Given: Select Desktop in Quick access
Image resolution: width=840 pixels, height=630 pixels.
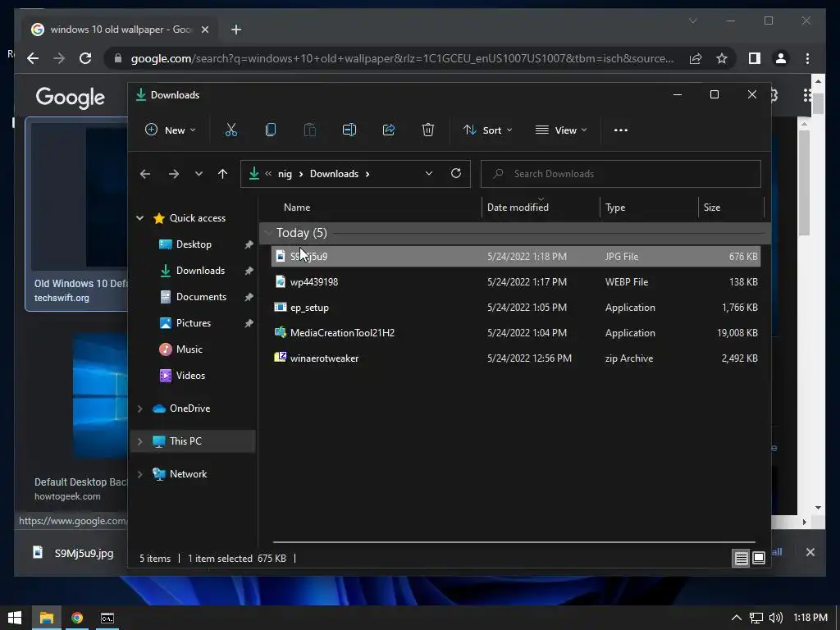Looking at the screenshot, I should [194, 244].
